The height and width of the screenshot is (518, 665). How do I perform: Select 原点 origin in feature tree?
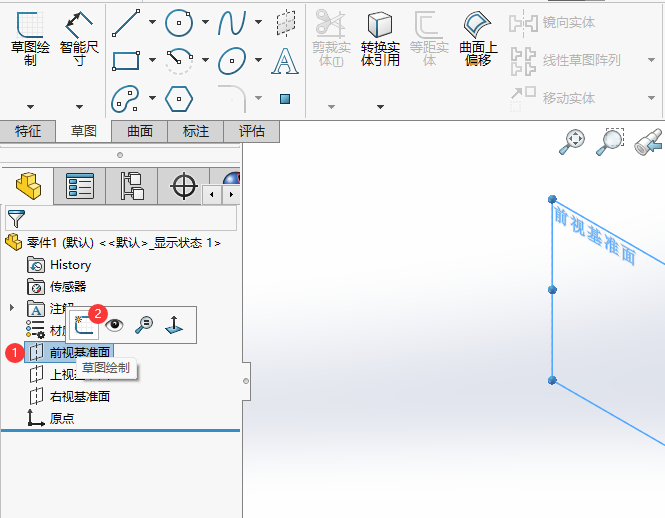(51, 419)
